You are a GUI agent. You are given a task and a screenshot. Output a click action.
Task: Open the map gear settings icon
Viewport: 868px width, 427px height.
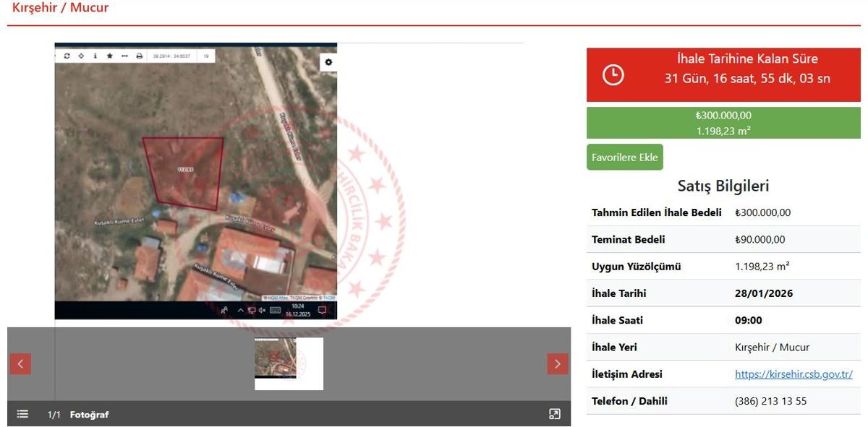point(328,62)
